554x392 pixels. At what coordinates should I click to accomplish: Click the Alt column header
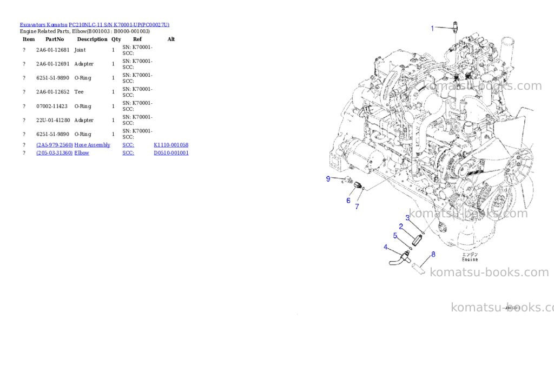click(x=171, y=39)
